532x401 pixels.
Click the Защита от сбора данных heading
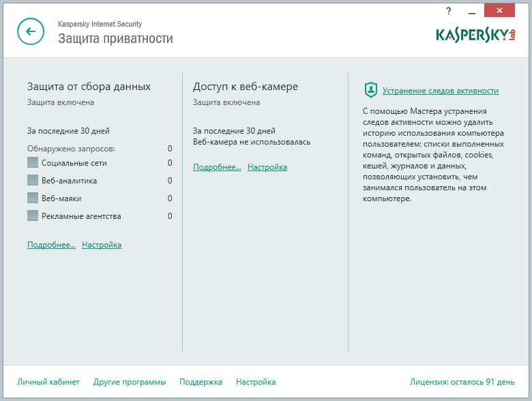[89, 87]
